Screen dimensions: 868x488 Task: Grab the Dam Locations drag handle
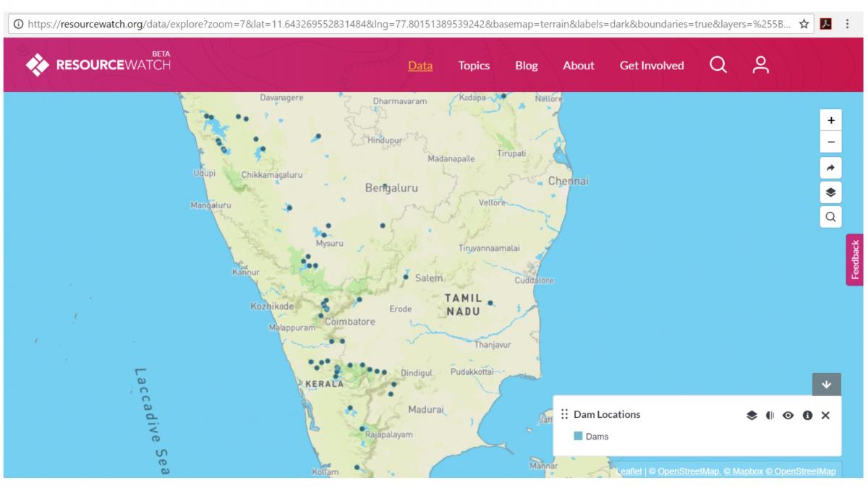(564, 415)
